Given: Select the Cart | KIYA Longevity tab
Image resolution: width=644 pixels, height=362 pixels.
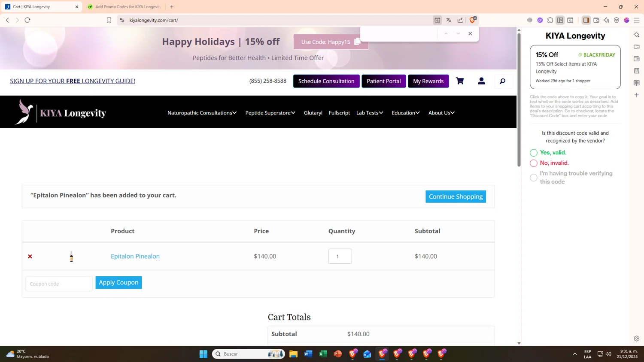Looking at the screenshot, I should [41, 7].
